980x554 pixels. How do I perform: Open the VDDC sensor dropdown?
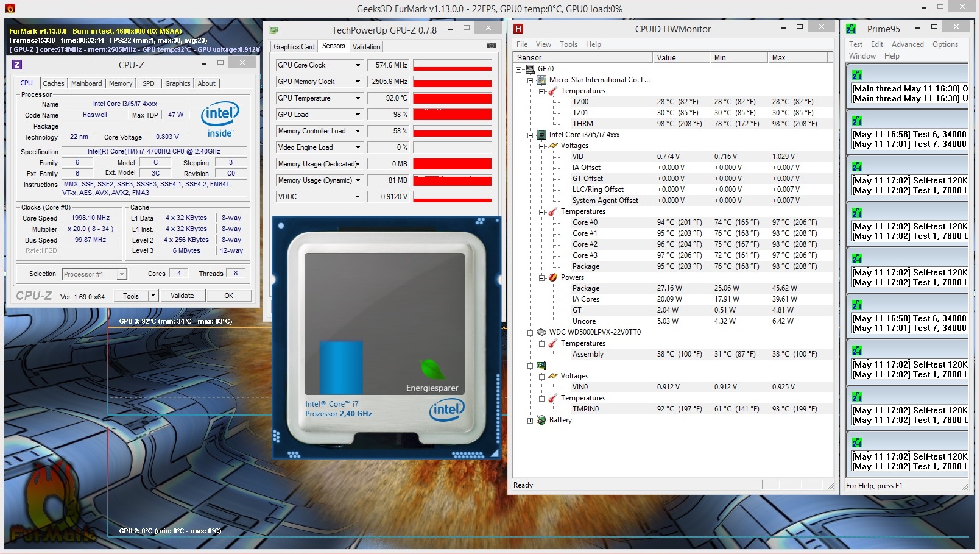click(x=358, y=197)
